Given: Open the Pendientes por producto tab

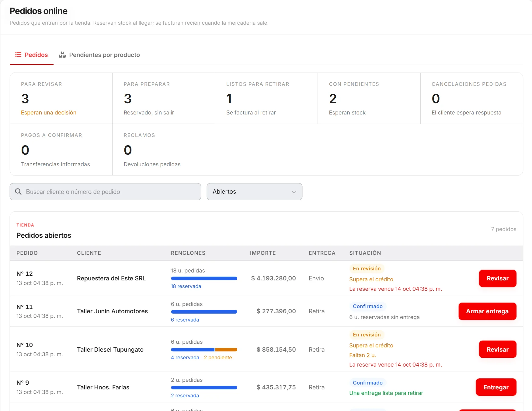Looking at the screenshot, I should 99,55.
